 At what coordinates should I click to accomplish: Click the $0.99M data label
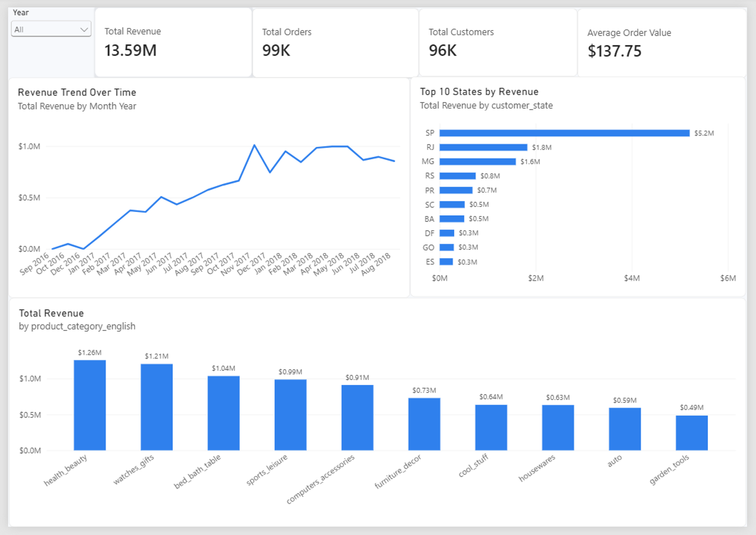pyautogui.click(x=291, y=372)
